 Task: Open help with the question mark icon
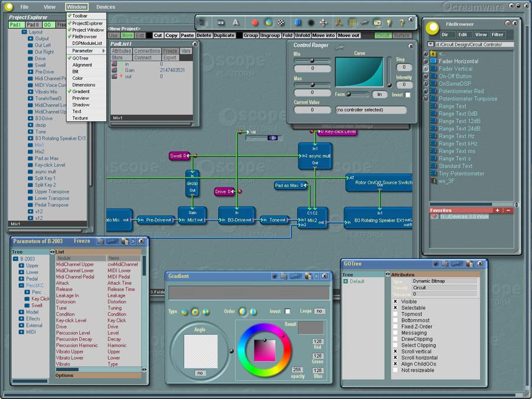tap(402, 22)
